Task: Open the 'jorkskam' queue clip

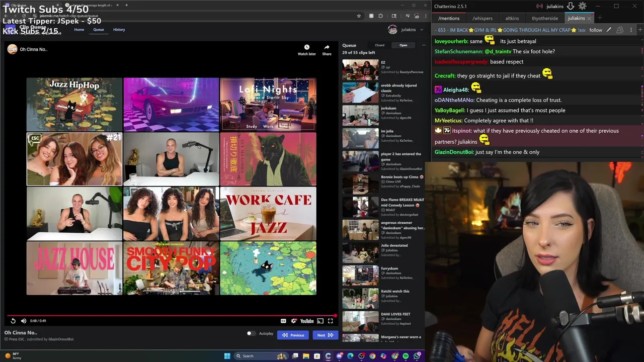Action: [383, 115]
